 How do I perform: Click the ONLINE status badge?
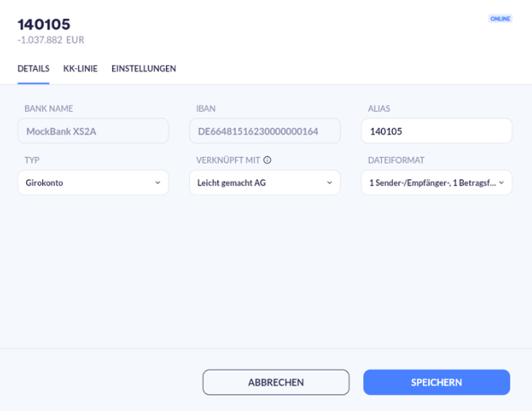click(500, 18)
